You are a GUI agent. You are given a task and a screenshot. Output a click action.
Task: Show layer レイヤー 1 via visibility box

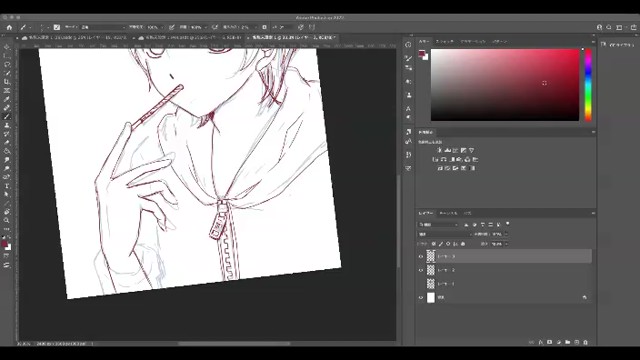tap(421, 284)
